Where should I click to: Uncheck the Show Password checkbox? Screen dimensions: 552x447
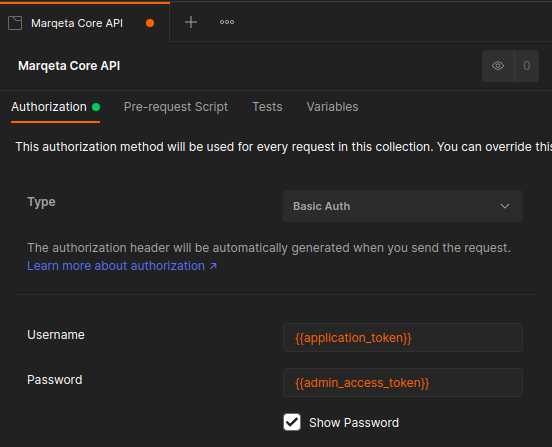tap(292, 422)
